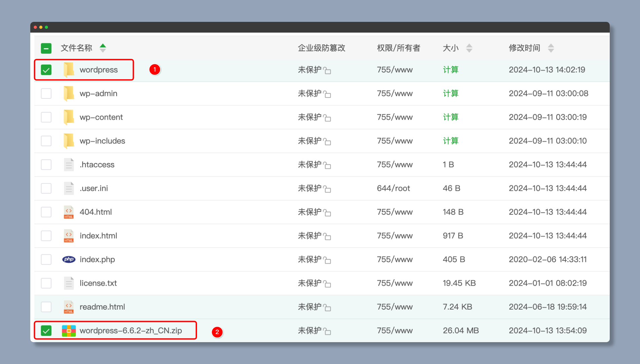Image resolution: width=640 pixels, height=364 pixels.
Task: Click the 644/root permission of .user.ini
Action: [x=393, y=188]
